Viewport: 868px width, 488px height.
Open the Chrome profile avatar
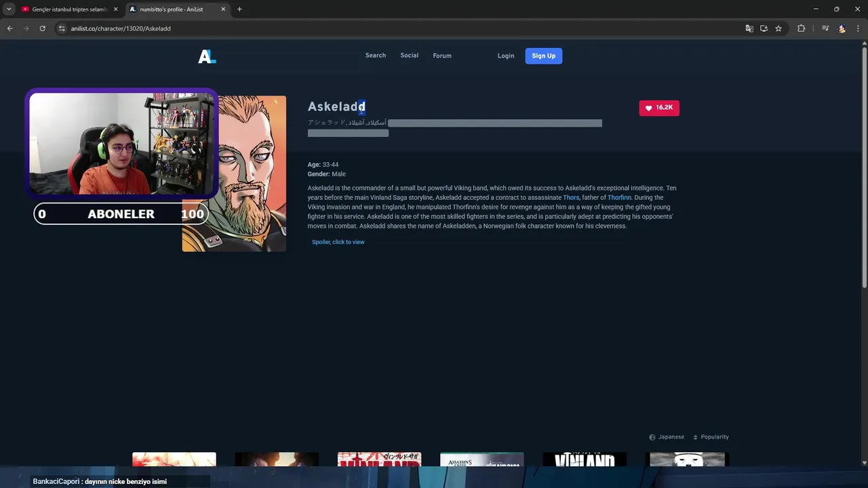pyautogui.click(x=842, y=28)
